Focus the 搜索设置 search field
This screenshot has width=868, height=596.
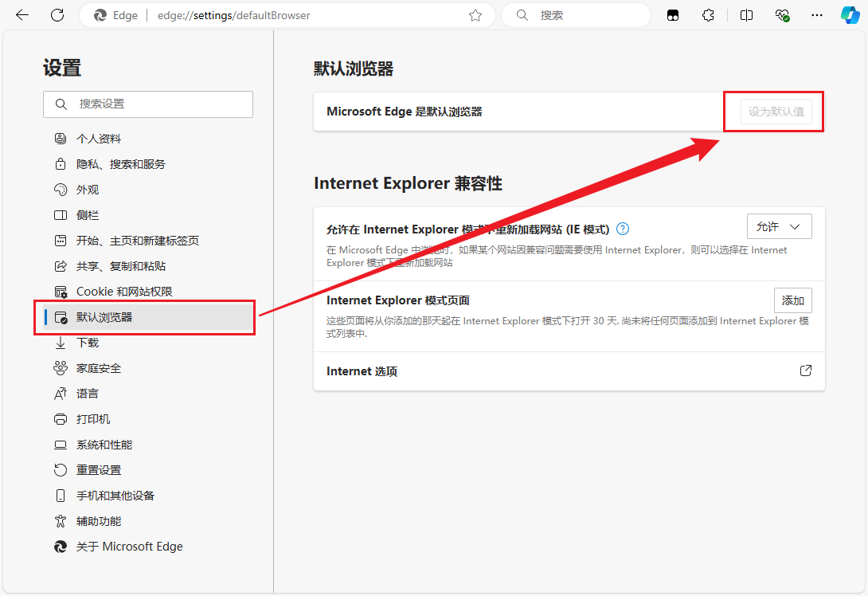(148, 104)
